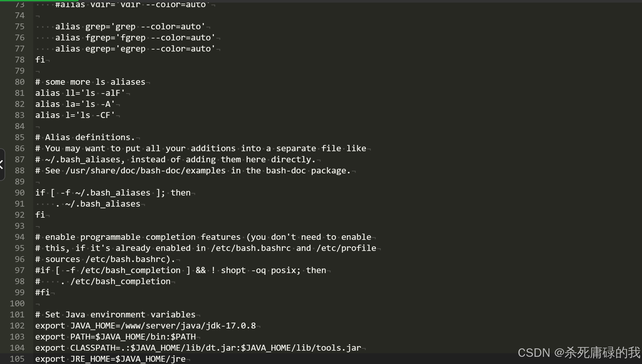Click the alias egrep='egrep --color=auto' line
642x364 pixels.
click(x=135, y=49)
